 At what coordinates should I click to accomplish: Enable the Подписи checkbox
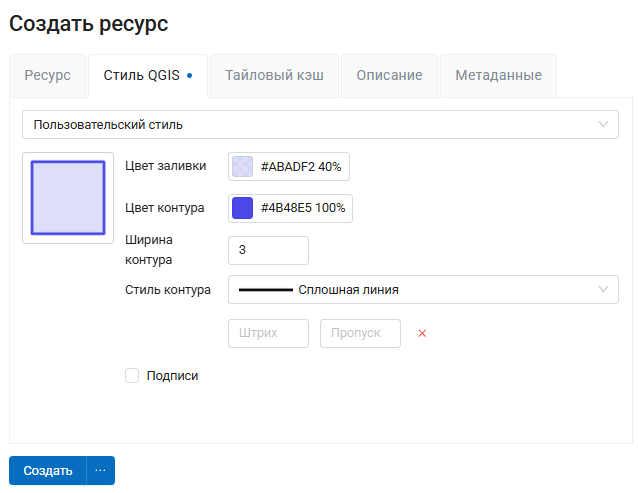pos(132,376)
